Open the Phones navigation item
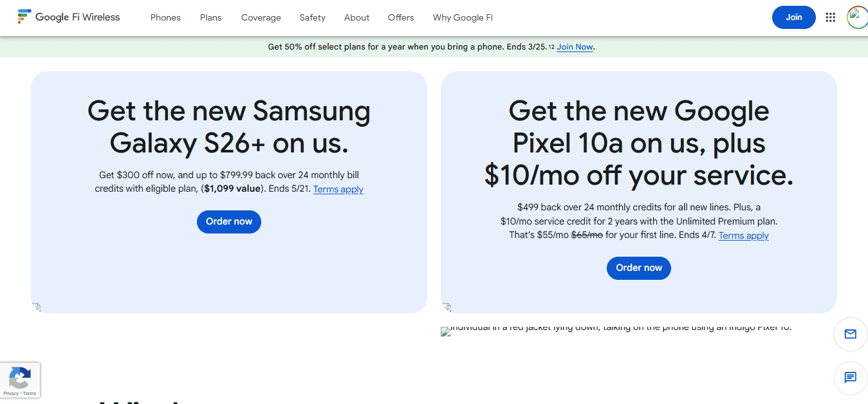The image size is (868, 404). pos(165,17)
